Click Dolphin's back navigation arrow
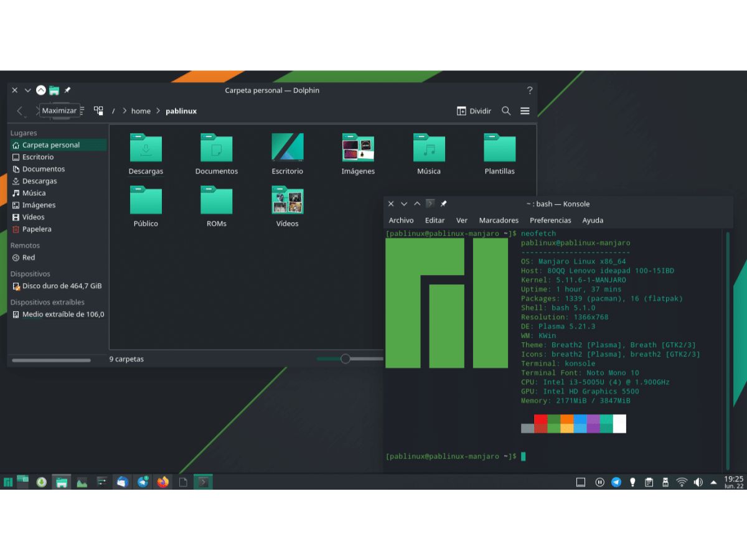Screen dimensions: 747x560 coord(20,111)
